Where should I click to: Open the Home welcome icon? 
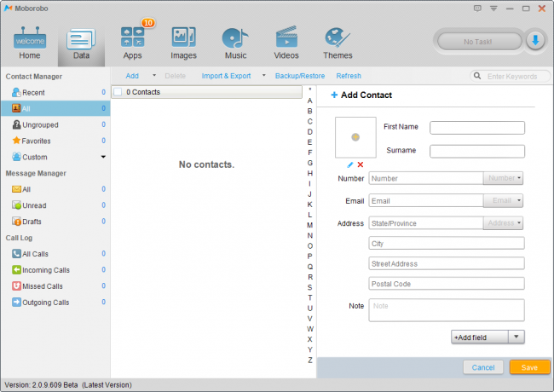(x=30, y=43)
